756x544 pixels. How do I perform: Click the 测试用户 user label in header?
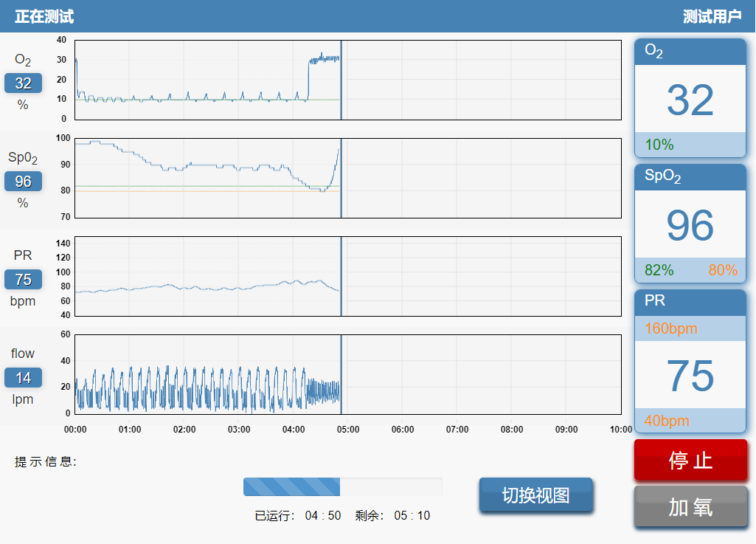click(712, 16)
